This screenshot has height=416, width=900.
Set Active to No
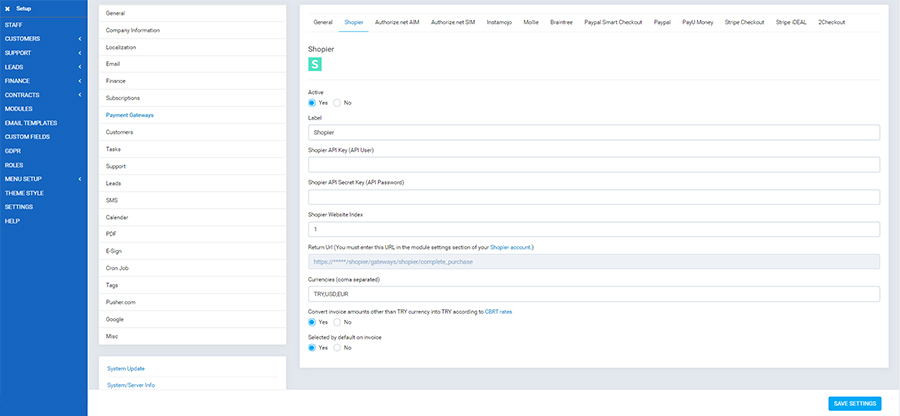pyautogui.click(x=337, y=103)
